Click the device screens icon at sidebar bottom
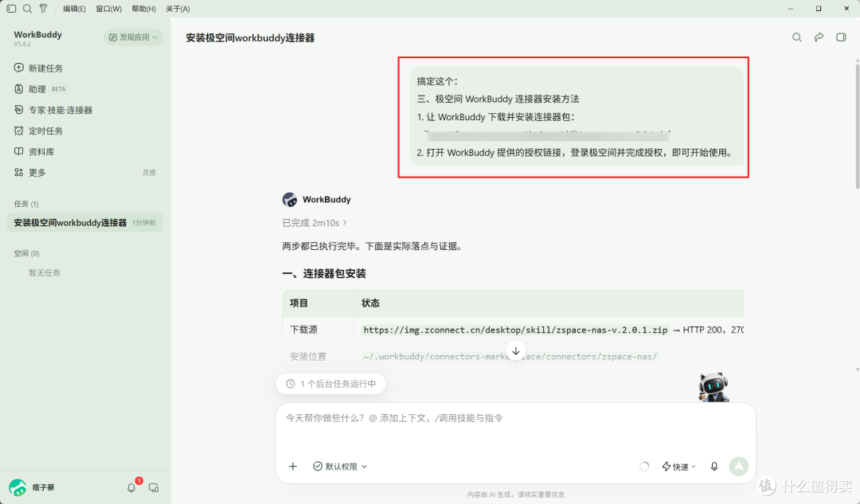860x504 pixels. pyautogui.click(x=154, y=487)
